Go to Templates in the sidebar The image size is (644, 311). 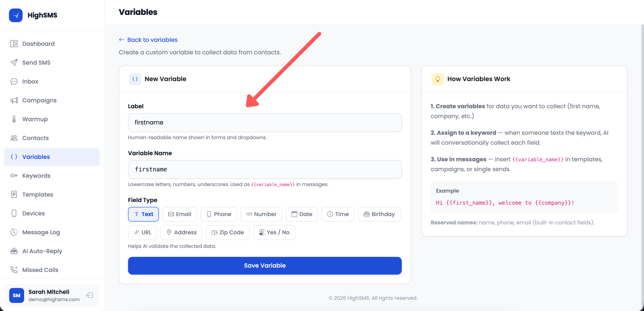(x=38, y=194)
